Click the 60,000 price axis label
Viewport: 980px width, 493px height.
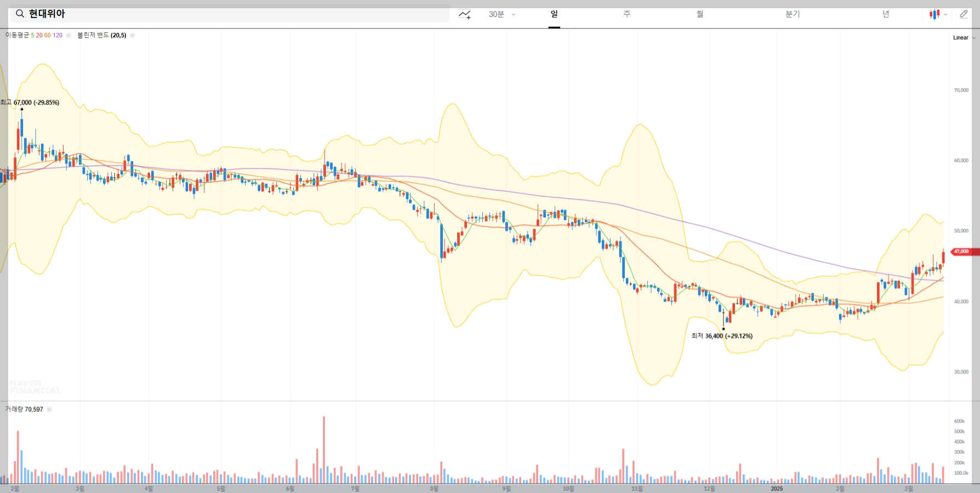[x=961, y=161]
